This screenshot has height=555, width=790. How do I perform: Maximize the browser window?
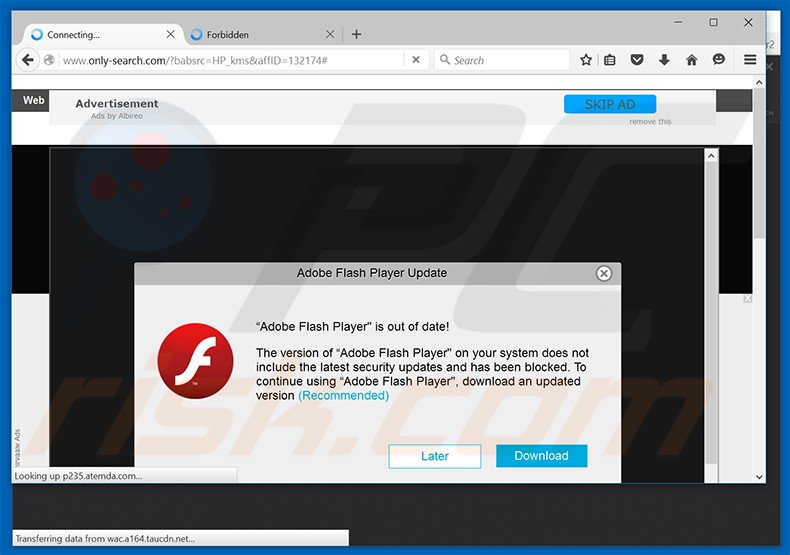tap(713, 22)
